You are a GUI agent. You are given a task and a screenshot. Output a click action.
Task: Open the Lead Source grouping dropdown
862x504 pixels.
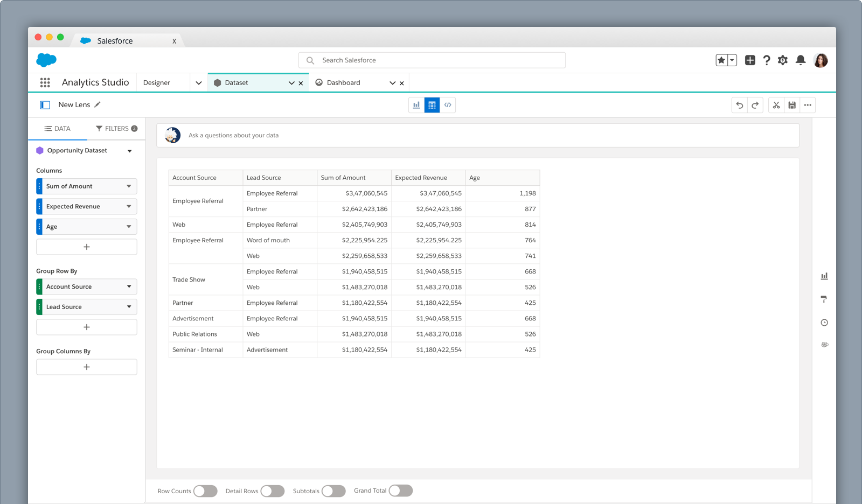click(x=129, y=307)
